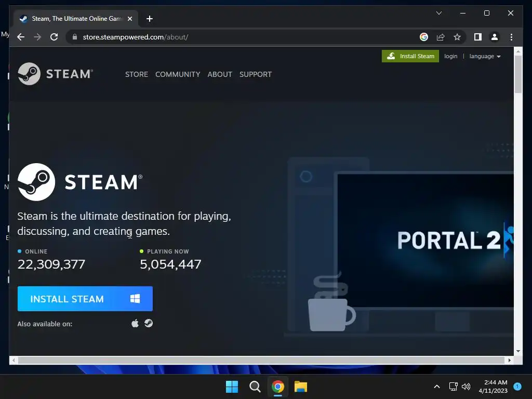Go back to the previous page
This screenshot has width=532, height=399.
(21, 37)
